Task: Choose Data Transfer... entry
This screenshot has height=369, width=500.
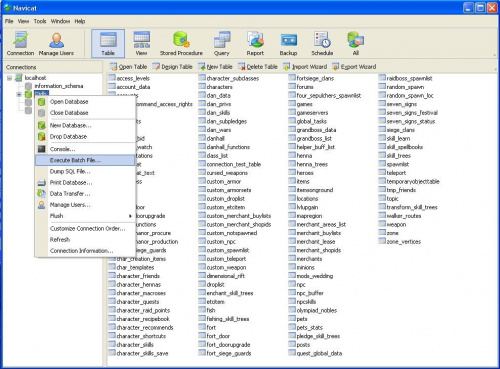Action: (85, 193)
